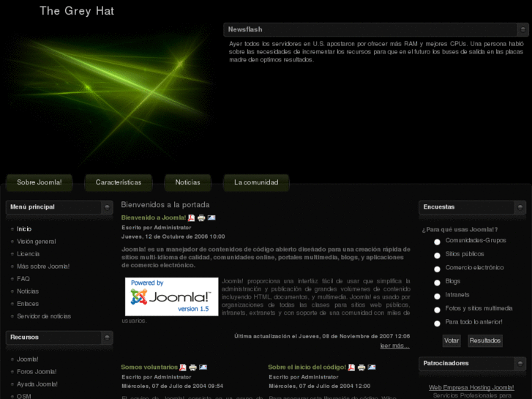The image size is (532, 399).
Task: Email the Somos voluntarios article
Action: (203, 367)
